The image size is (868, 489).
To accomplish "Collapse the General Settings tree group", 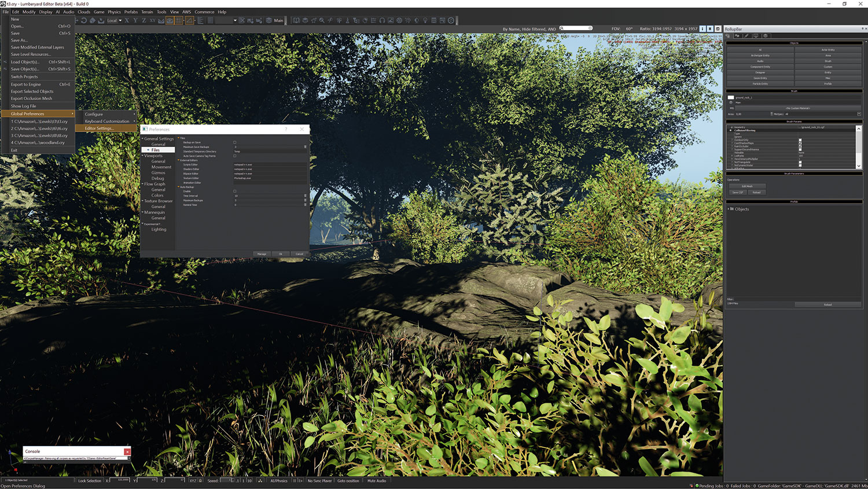I will [143, 139].
